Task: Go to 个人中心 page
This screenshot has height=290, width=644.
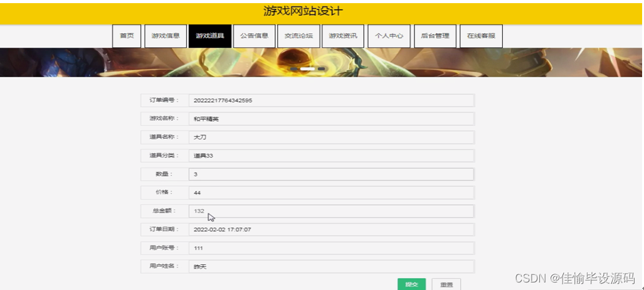Action: 389,36
